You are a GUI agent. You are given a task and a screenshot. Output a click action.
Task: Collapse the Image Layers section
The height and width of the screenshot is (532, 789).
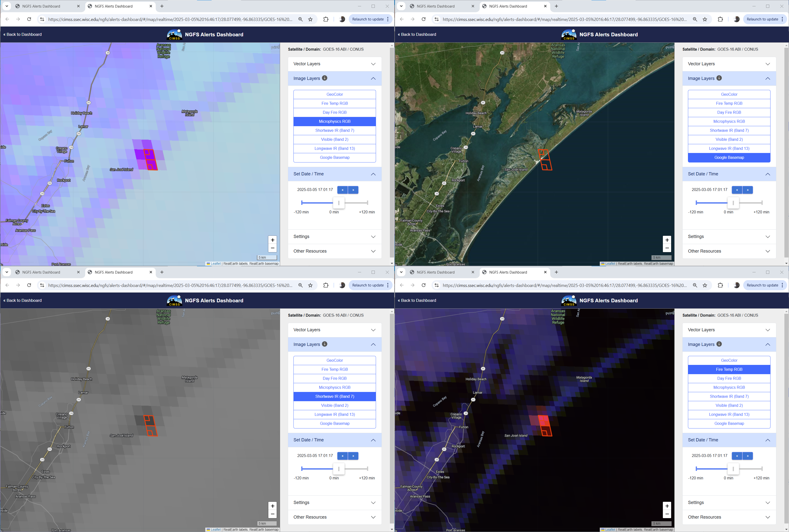(x=373, y=78)
